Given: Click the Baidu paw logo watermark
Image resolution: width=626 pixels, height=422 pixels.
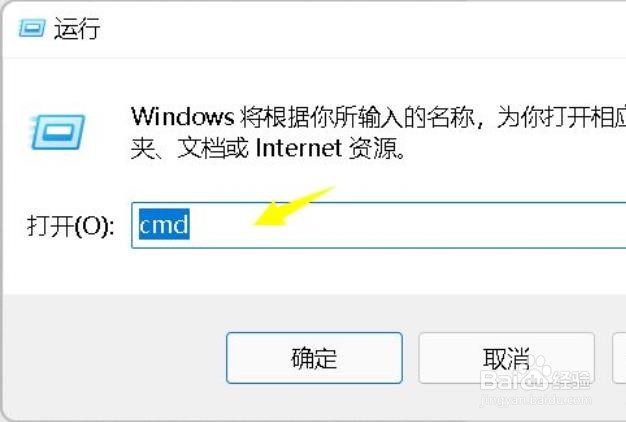Looking at the screenshot, I should (x=536, y=375).
